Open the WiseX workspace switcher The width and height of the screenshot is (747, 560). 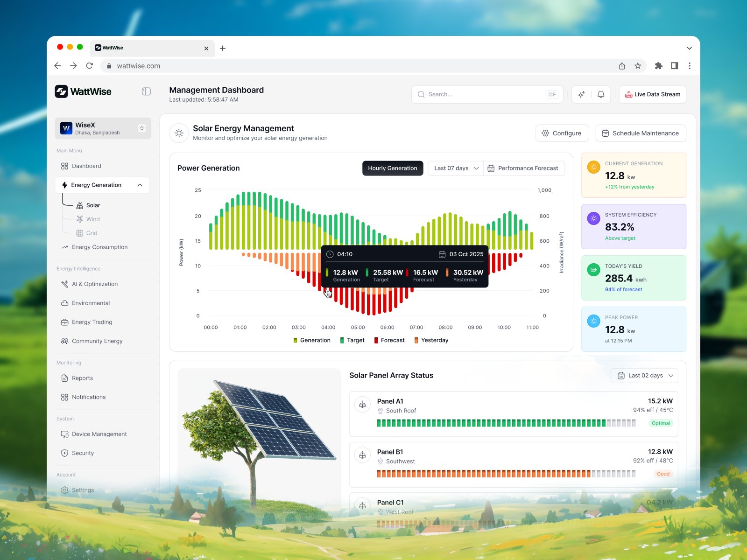coord(103,128)
